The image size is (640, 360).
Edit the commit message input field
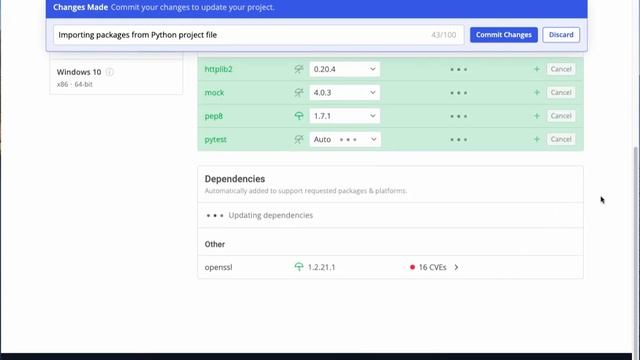click(258, 35)
